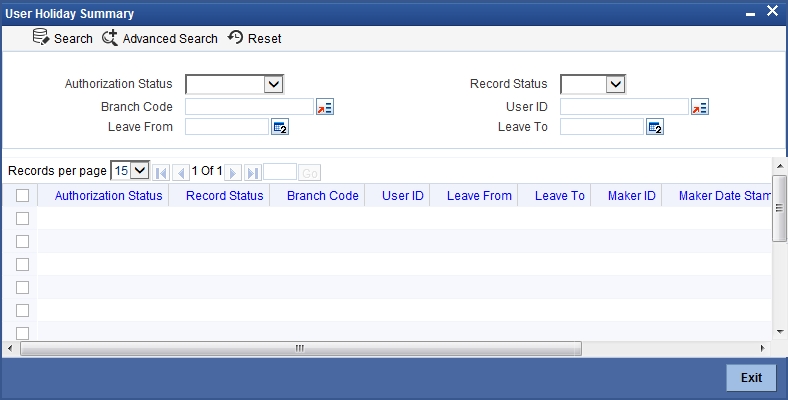Click the page number input box
Screen dimensions: 788x400
pyautogui.click(x=280, y=172)
